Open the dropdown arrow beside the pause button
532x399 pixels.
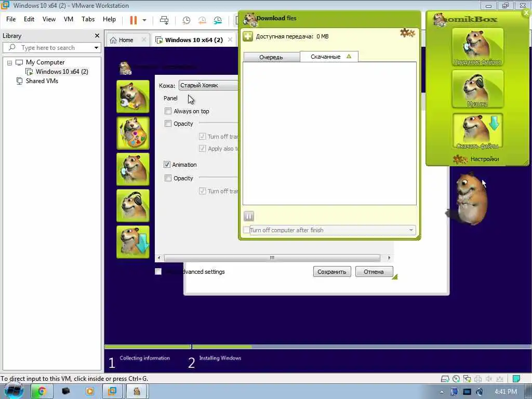(144, 20)
